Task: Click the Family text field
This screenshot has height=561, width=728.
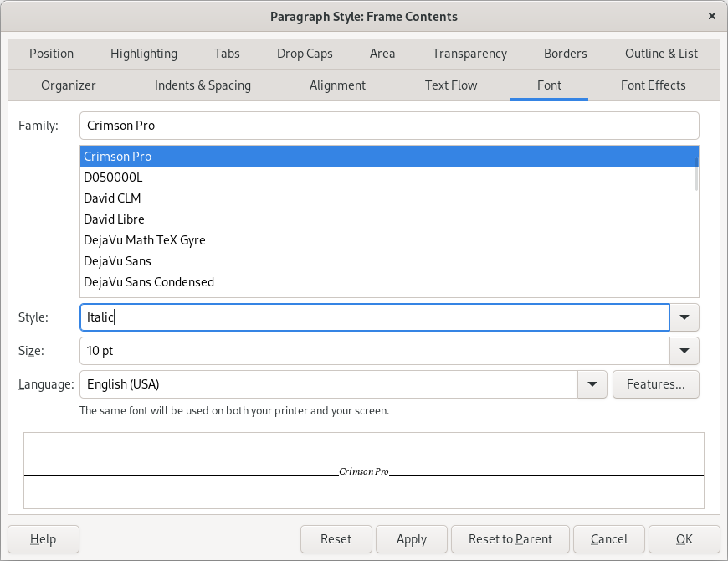Action: pyautogui.click(x=389, y=126)
